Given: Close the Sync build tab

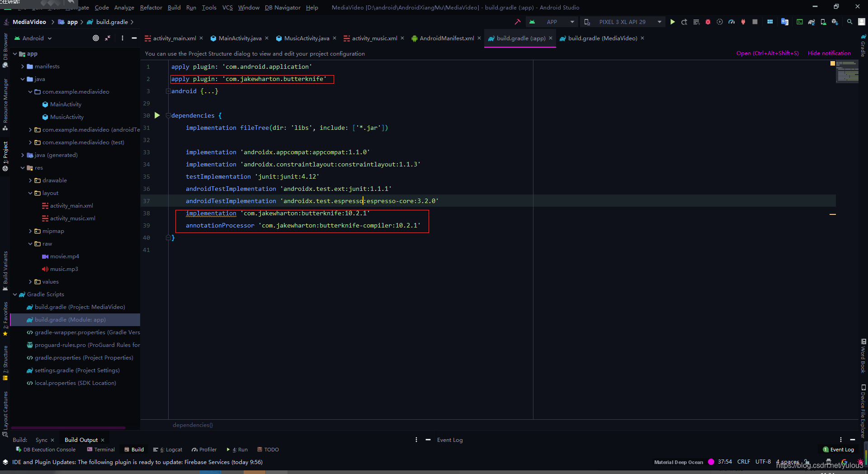Looking at the screenshot, I should 52,440.
